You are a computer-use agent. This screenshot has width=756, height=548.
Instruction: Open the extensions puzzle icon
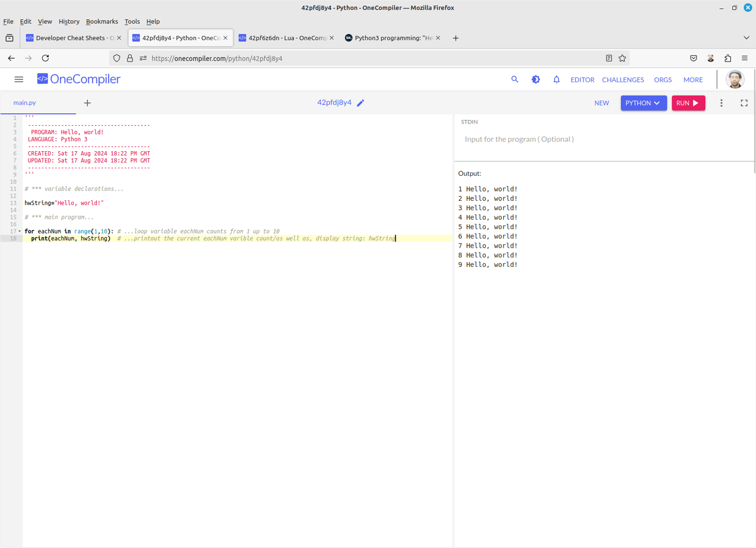(728, 58)
